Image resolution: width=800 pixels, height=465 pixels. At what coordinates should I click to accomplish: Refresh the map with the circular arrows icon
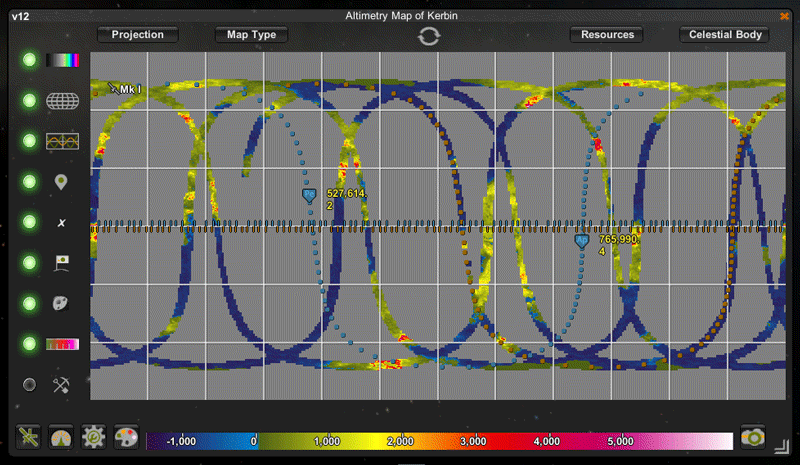click(429, 36)
